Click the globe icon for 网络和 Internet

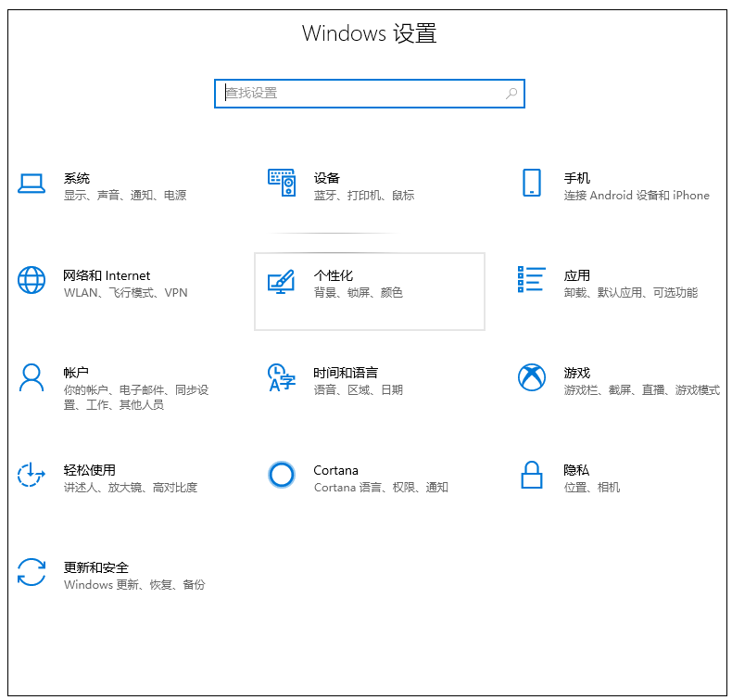tap(32, 280)
